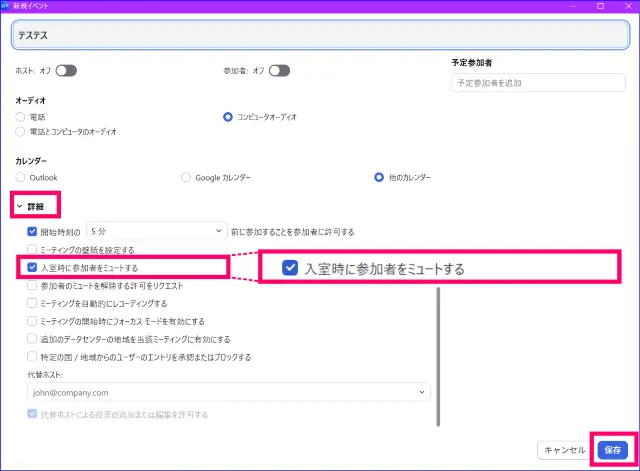
Task: Open the 5 分 start time dropdown
Action: click(x=156, y=231)
